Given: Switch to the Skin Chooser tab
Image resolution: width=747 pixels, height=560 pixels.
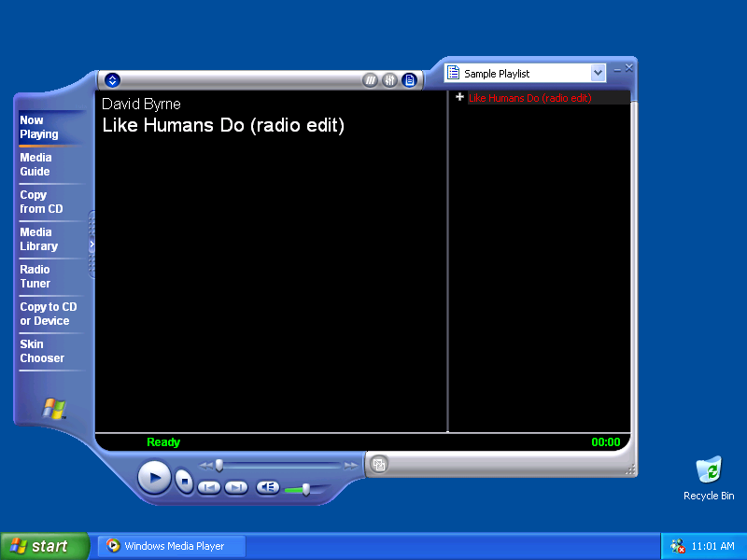Looking at the screenshot, I should coord(42,351).
